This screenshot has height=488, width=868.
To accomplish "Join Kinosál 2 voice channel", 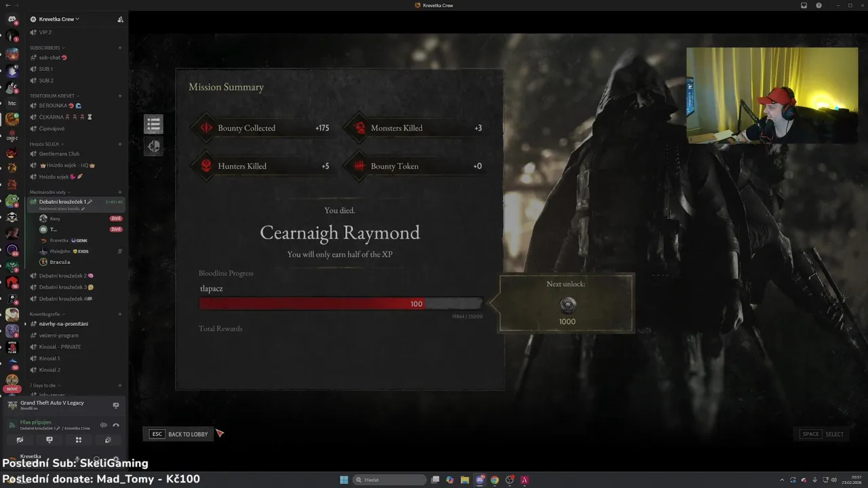I will click(76, 370).
